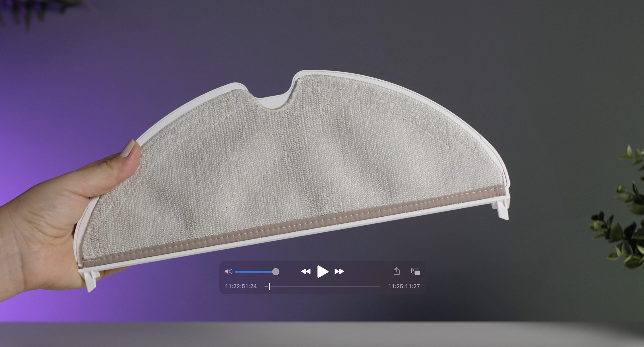The width and height of the screenshot is (644, 347).
Task: Mute audio using the speaker icon
Action: click(228, 271)
